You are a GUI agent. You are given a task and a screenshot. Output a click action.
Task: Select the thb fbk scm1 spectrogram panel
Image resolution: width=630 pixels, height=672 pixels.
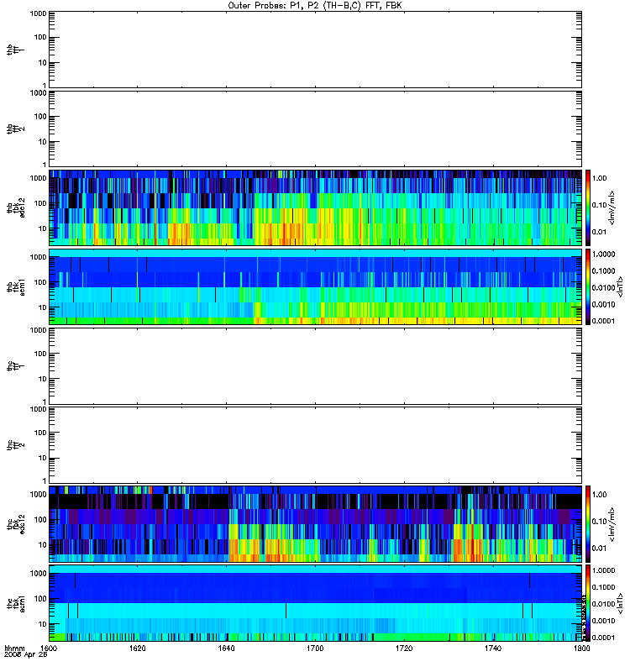pyautogui.click(x=315, y=286)
